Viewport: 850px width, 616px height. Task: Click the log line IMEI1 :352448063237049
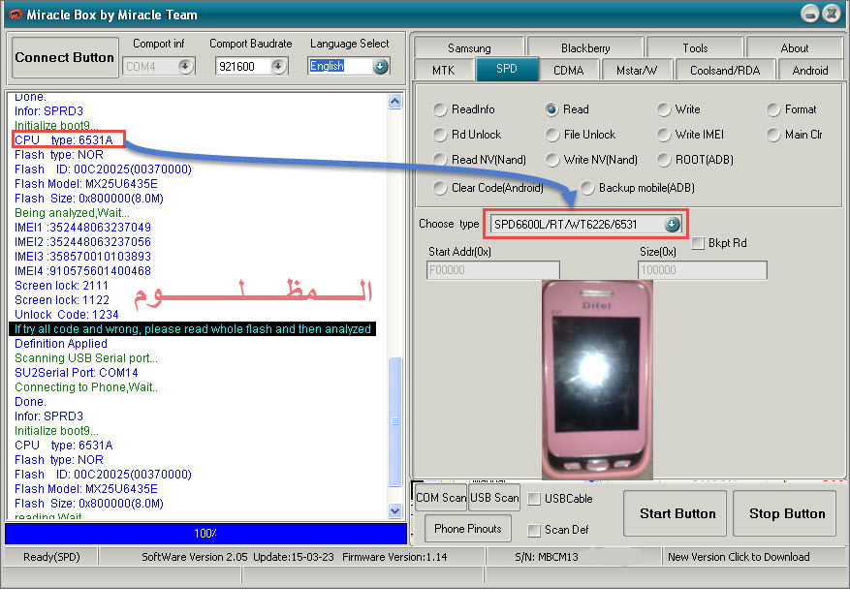(x=82, y=227)
